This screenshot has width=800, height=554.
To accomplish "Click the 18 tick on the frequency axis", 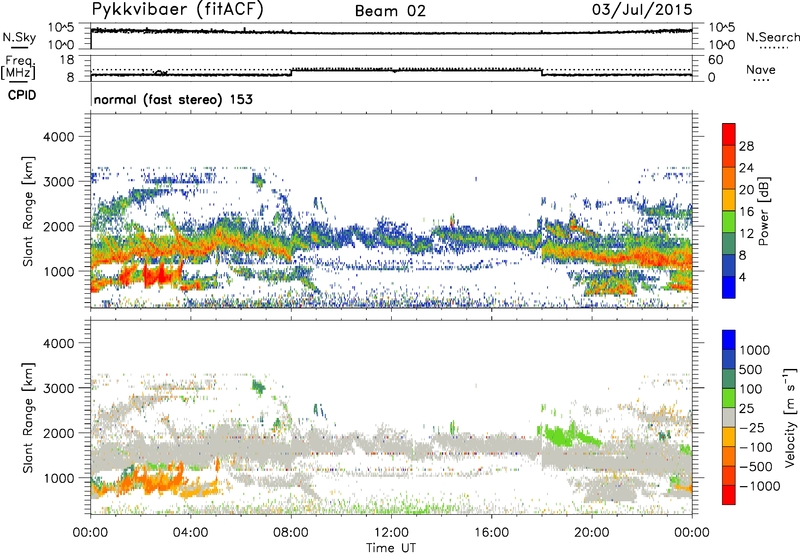I will tap(66, 60).
